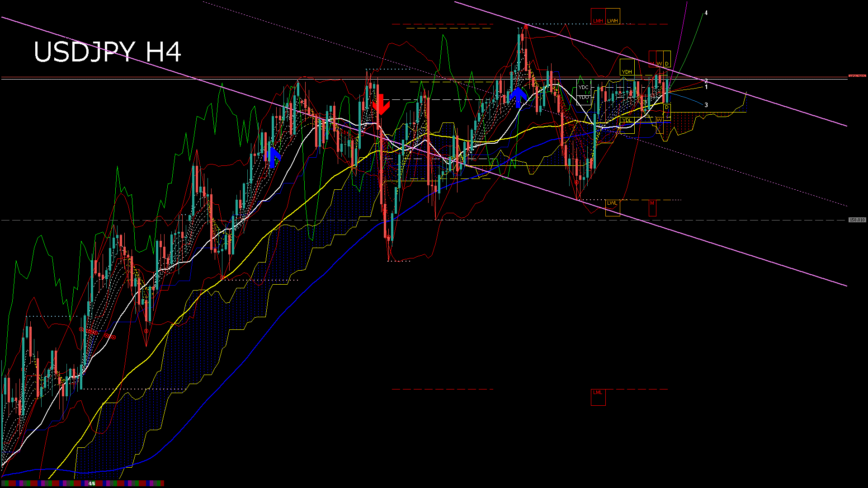Screen dimensions: 868x488
Task: Click the 158.010 price level tag
Action: coord(857,220)
